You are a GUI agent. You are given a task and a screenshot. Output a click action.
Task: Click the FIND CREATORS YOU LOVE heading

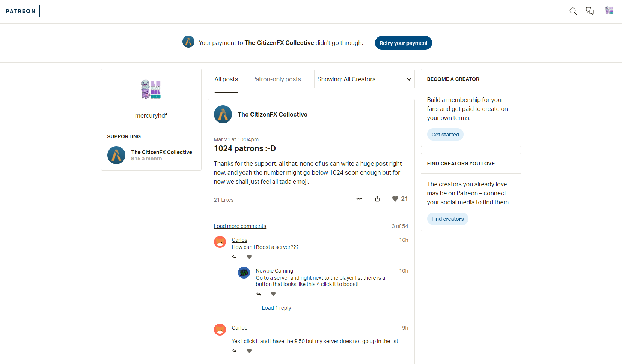click(461, 163)
